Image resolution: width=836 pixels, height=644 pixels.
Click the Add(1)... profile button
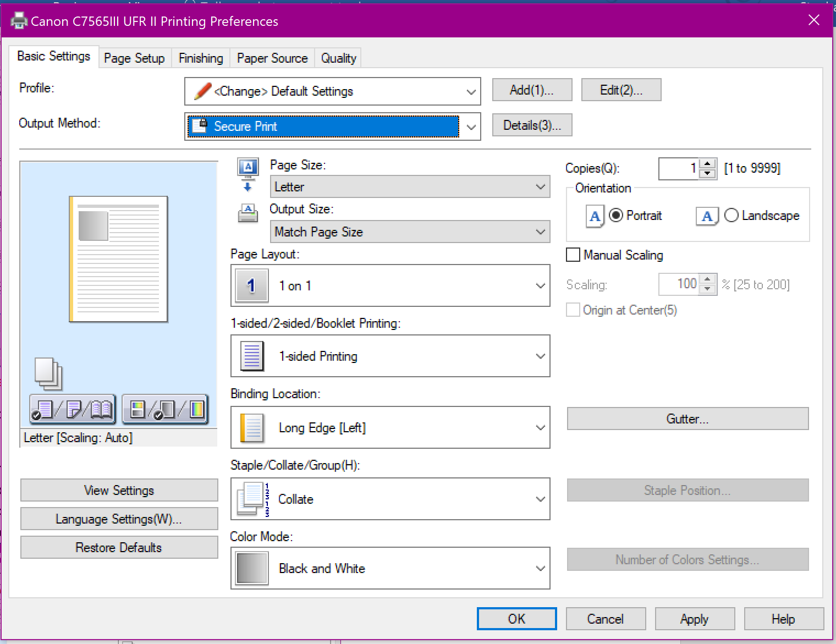tap(532, 90)
